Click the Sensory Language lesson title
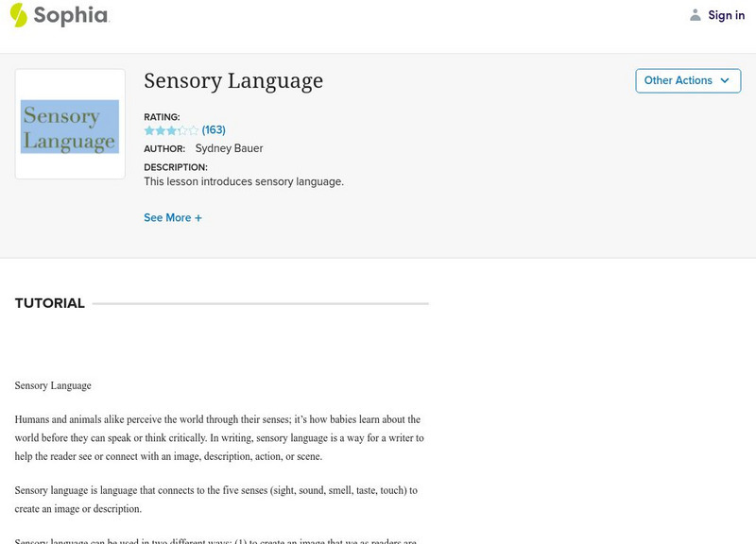This screenshot has width=756, height=544. click(232, 81)
